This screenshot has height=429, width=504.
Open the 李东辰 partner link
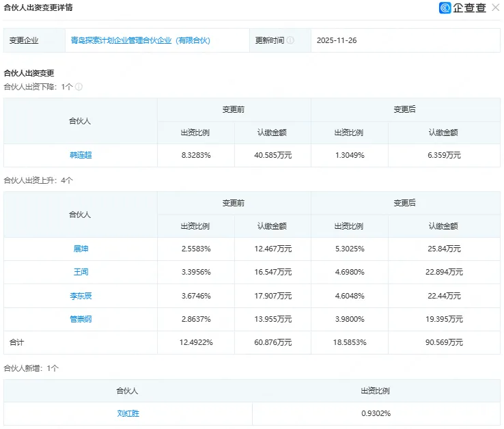pos(81,296)
